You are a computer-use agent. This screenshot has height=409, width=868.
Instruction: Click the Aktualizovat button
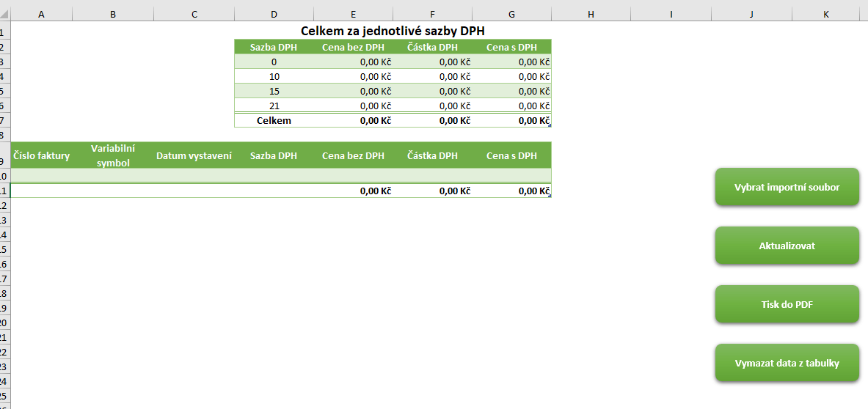[787, 246]
